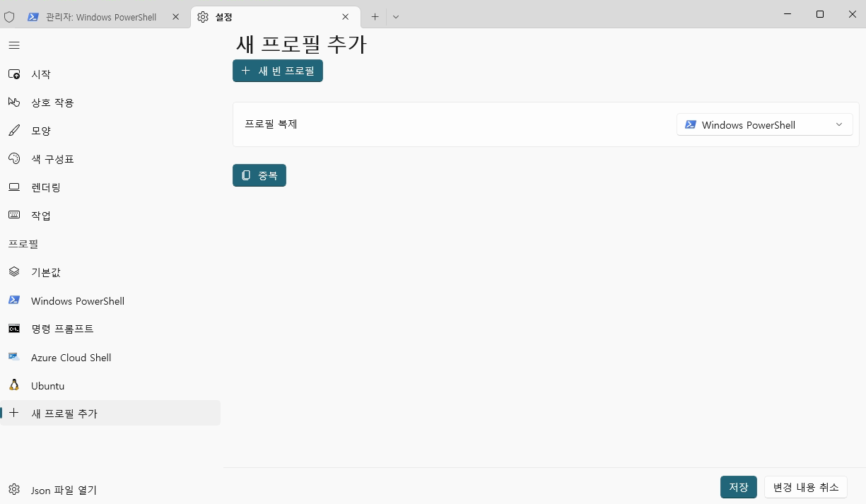The height and width of the screenshot is (504, 866).
Task: Click the 시작 icon in the sidebar
Action: coord(14,74)
